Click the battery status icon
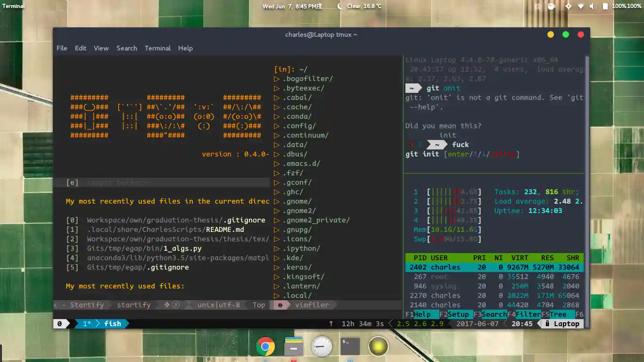The image size is (644, 362). coord(605,6)
